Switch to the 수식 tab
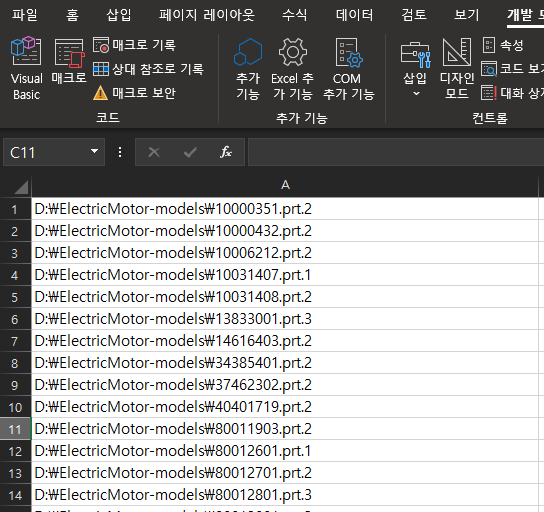This screenshot has height=512, width=544. tap(294, 15)
